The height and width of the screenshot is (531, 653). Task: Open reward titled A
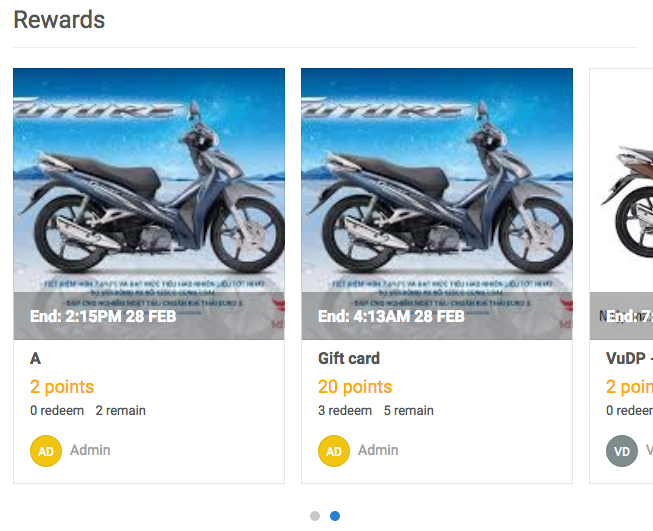click(36, 358)
